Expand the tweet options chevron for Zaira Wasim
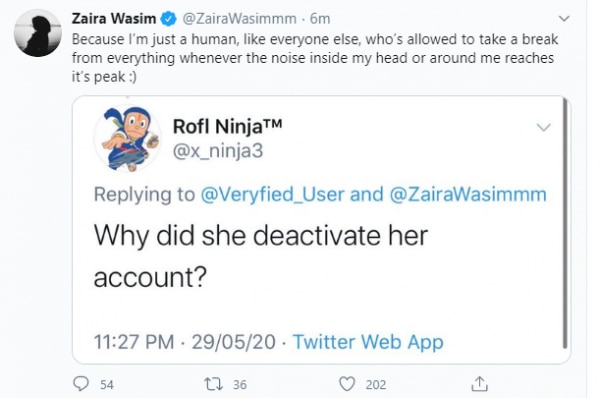 click(564, 18)
